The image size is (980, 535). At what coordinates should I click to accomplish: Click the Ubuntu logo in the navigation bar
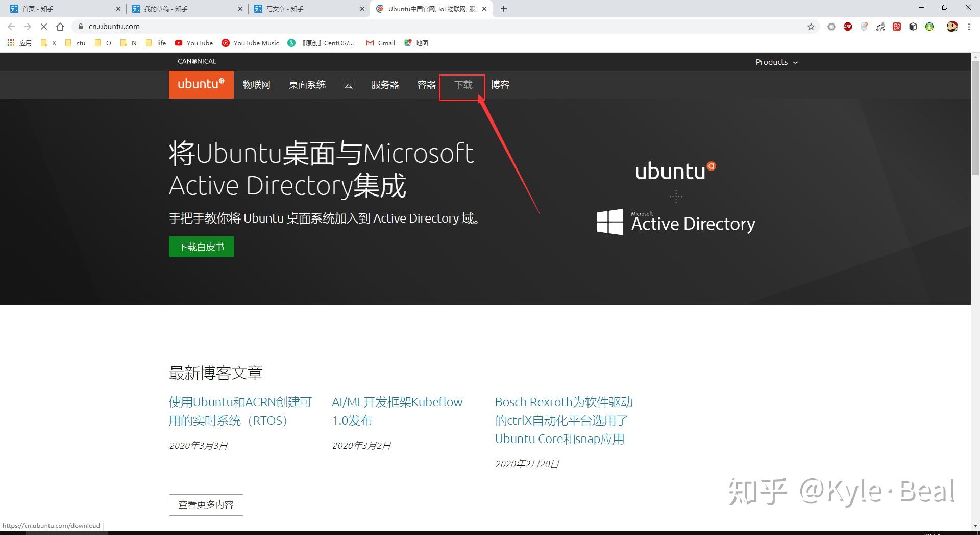click(x=201, y=84)
